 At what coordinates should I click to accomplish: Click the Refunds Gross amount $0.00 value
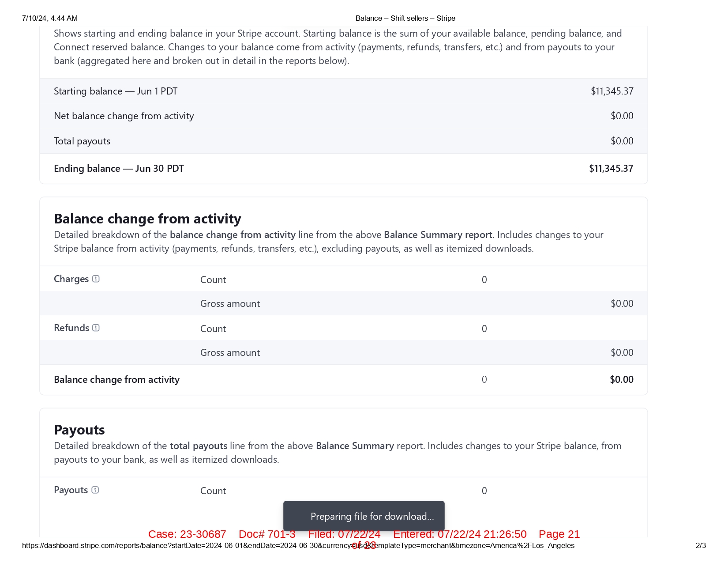pyautogui.click(x=622, y=353)
